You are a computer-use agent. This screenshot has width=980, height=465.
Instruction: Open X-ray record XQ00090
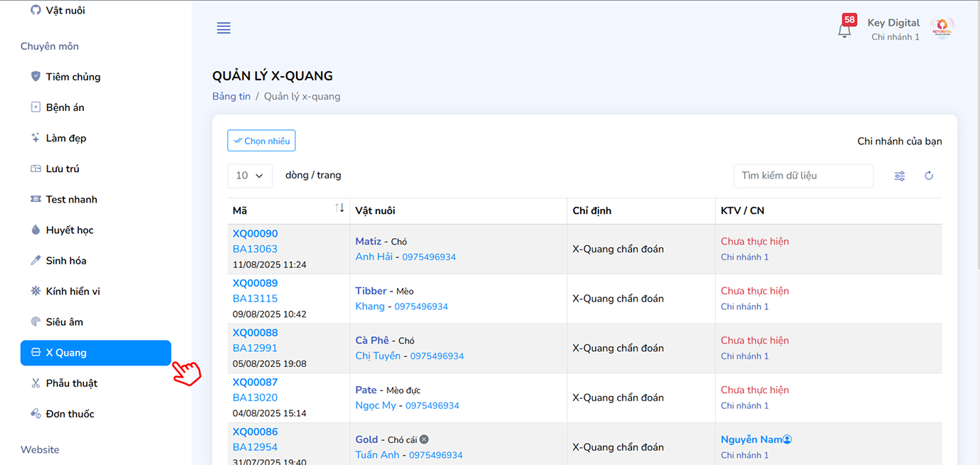pos(255,234)
